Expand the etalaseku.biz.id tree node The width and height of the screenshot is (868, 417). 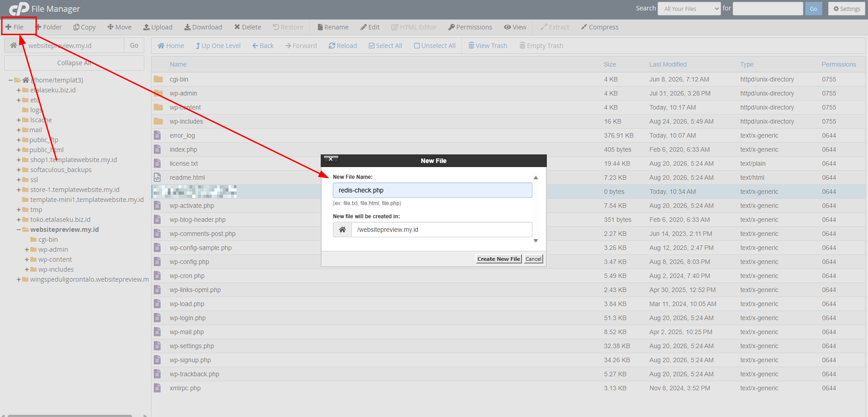tap(19, 90)
